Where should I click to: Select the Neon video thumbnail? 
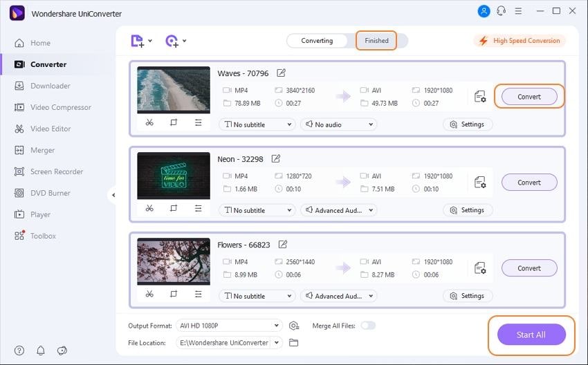point(174,176)
